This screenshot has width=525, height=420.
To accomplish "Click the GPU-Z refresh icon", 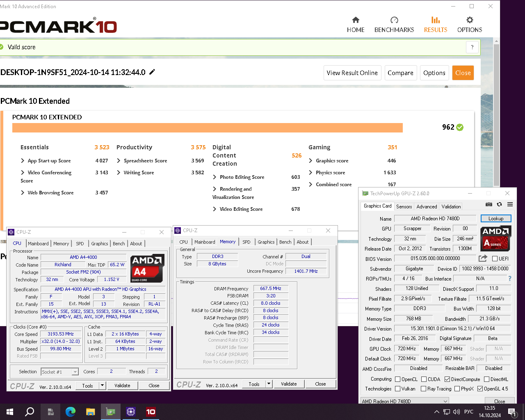I will [x=499, y=204].
